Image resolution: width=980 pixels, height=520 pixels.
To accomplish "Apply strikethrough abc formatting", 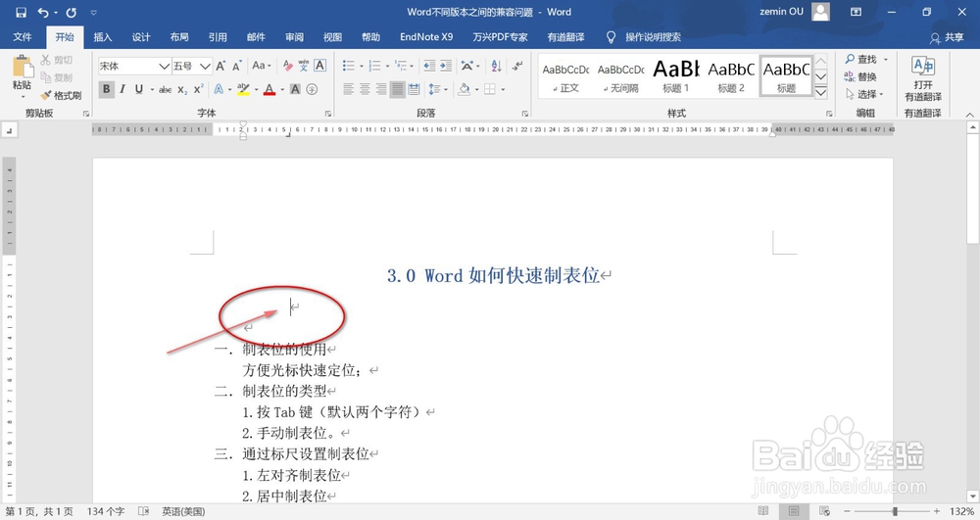I will pyautogui.click(x=165, y=89).
